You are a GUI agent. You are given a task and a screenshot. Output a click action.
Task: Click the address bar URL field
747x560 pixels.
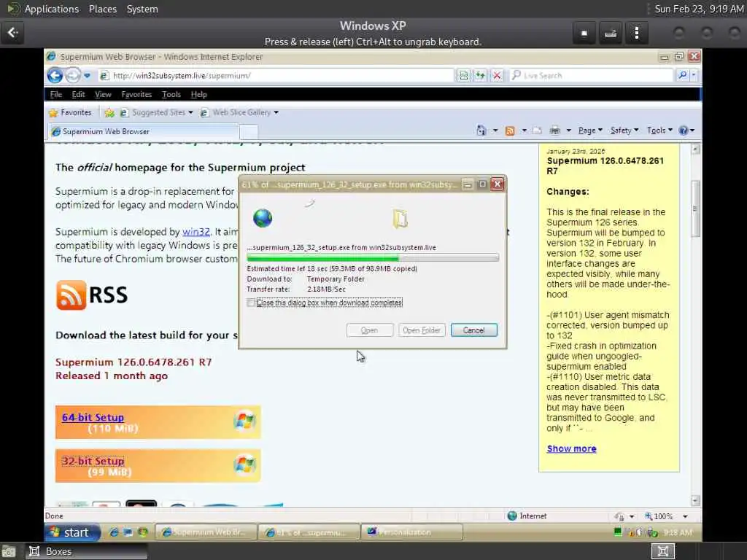(276, 75)
